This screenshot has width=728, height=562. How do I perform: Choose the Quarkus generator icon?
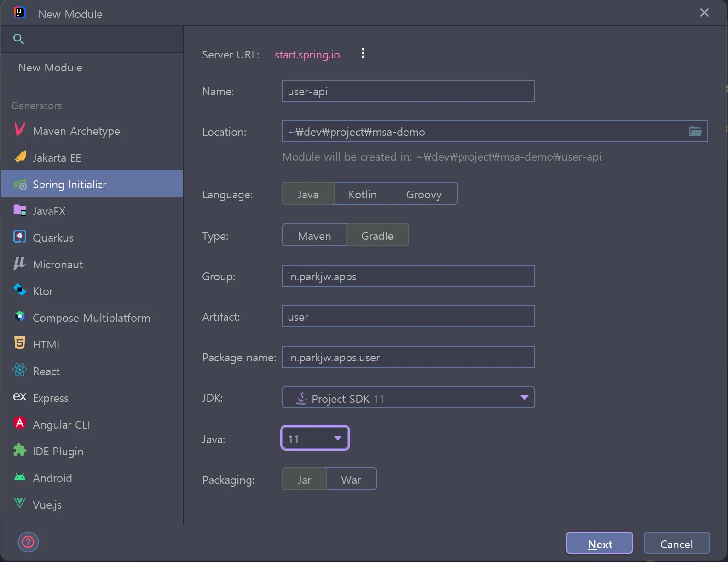click(x=20, y=237)
